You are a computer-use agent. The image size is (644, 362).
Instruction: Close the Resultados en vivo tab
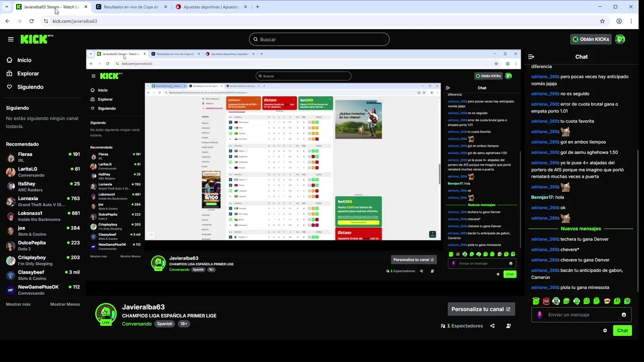click(166, 7)
